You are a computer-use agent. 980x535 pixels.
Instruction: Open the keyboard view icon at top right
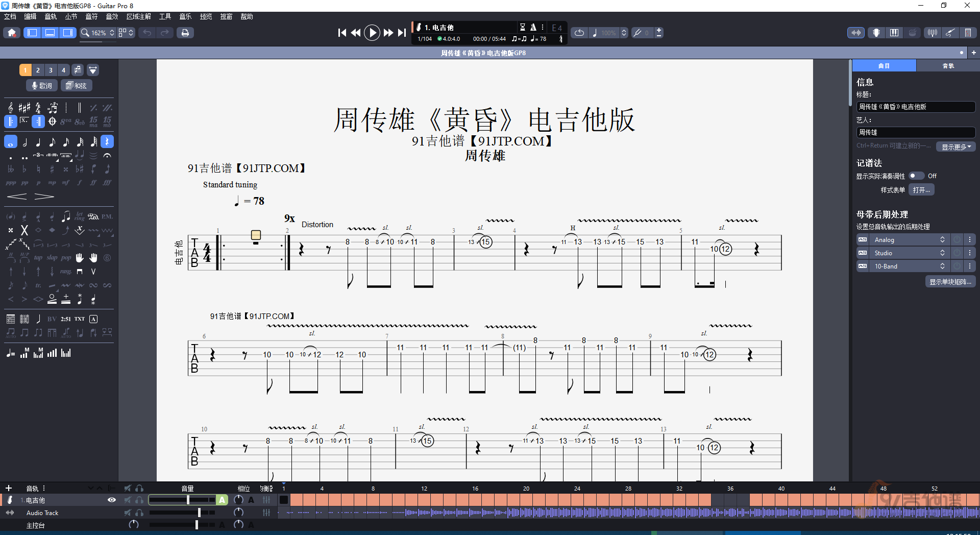point(894,33)
